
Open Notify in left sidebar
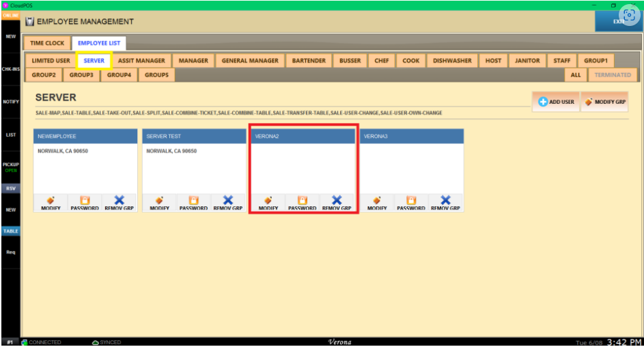point(10,101)
